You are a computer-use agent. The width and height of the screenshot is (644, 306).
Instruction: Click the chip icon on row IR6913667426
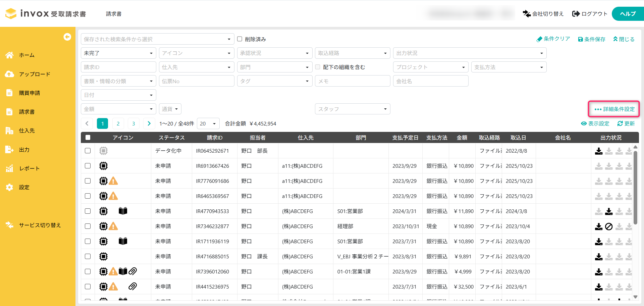[x=103, y=166]
